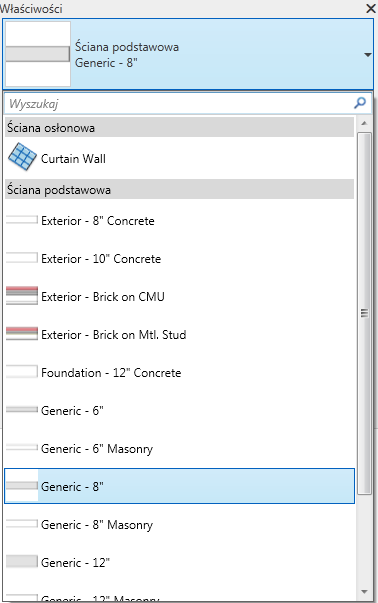
Task: Collapse the type selector dropdown arrow
Action: pos(368,55)
